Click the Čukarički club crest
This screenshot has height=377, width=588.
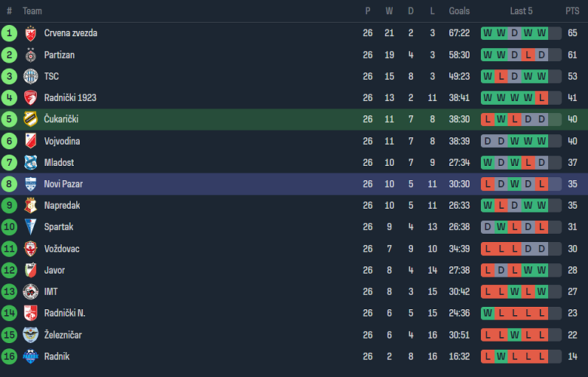(31, 119)
